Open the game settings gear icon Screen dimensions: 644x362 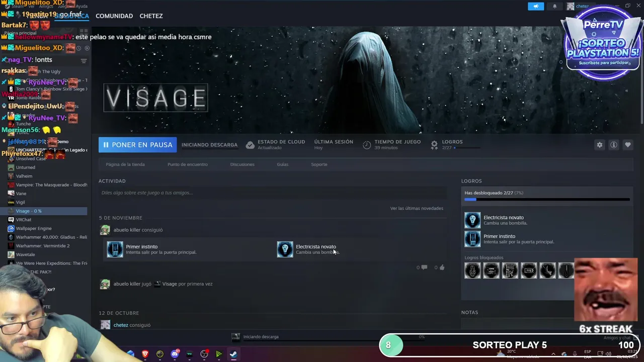[599, 145]
